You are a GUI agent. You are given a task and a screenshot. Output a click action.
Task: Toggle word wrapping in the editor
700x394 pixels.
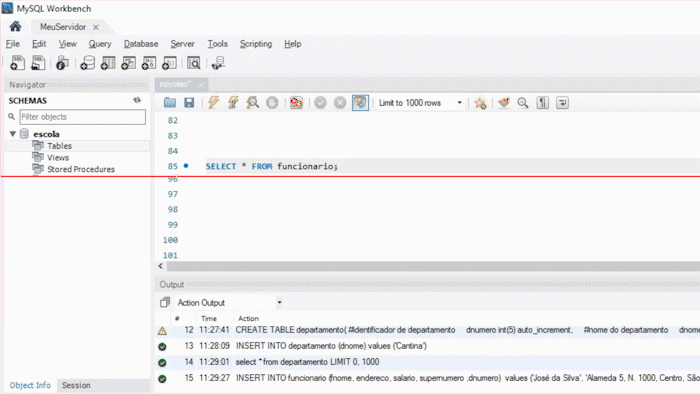click(x=562, y=103)
